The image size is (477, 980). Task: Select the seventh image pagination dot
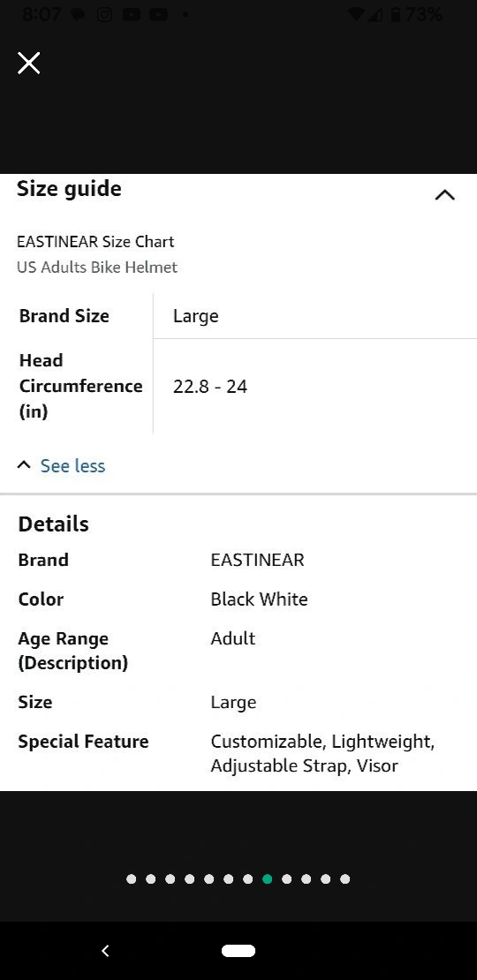point(247,878)
